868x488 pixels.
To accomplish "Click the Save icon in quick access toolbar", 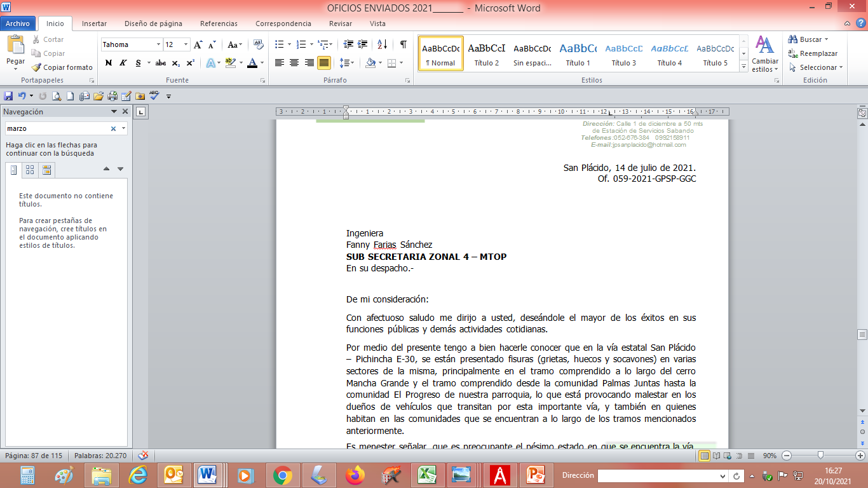I will pyautogui.click(x=8, y=96).
